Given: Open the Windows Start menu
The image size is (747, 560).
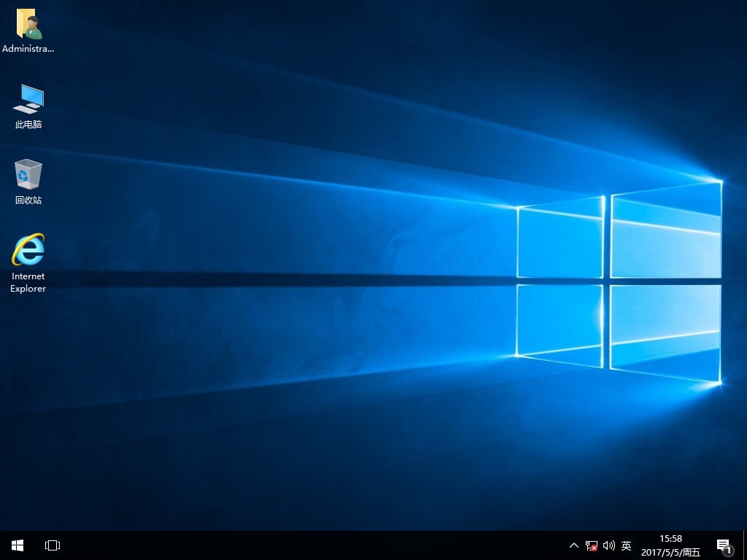Looking at the screenshot, I should coord(18,545).
